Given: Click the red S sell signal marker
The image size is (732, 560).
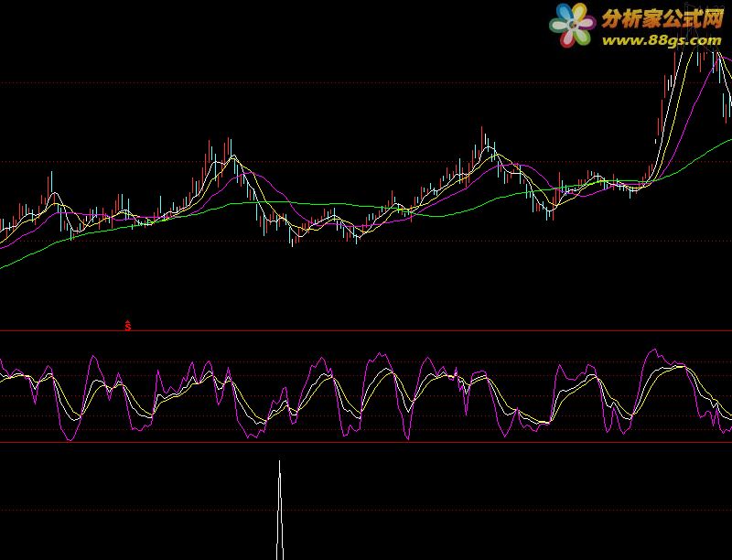Looking at the screenshot, I should pyautogui.click(x=128, y=325).
